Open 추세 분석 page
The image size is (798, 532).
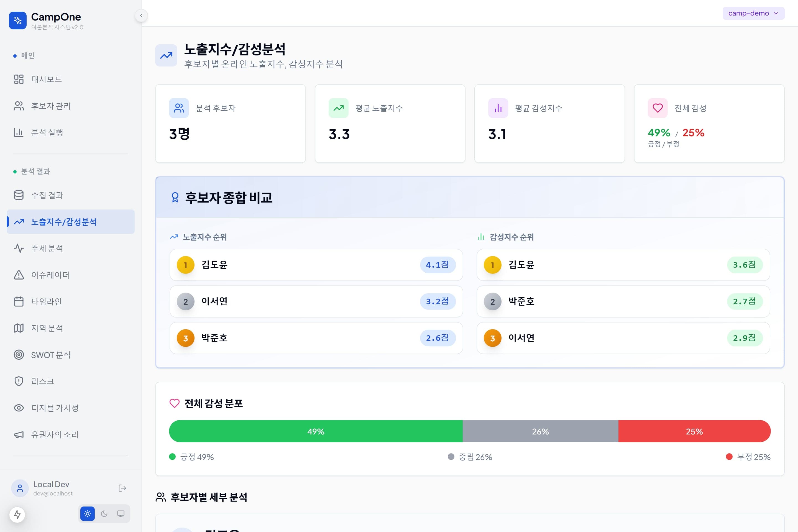coord(71,248)
